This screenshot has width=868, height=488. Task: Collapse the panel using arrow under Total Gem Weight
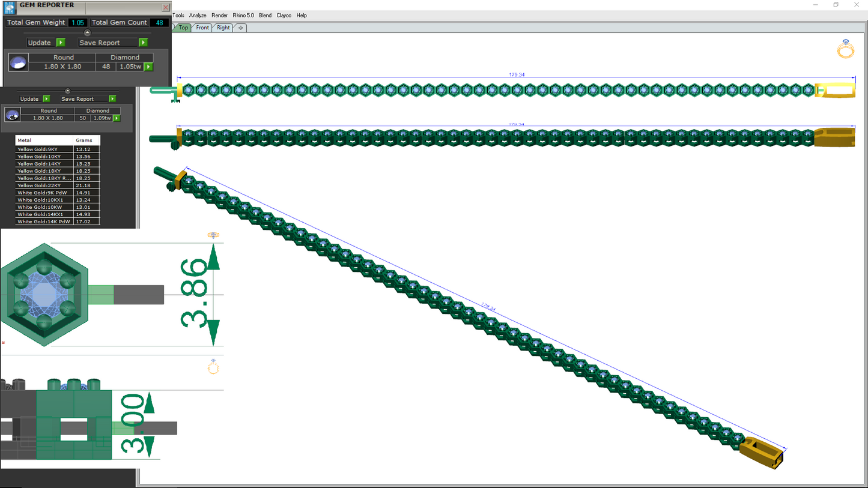click(x=87, y=33)
